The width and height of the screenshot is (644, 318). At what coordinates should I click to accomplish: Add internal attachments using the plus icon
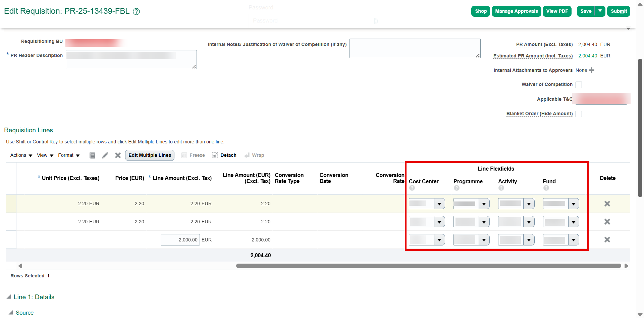tap(592, 70)
